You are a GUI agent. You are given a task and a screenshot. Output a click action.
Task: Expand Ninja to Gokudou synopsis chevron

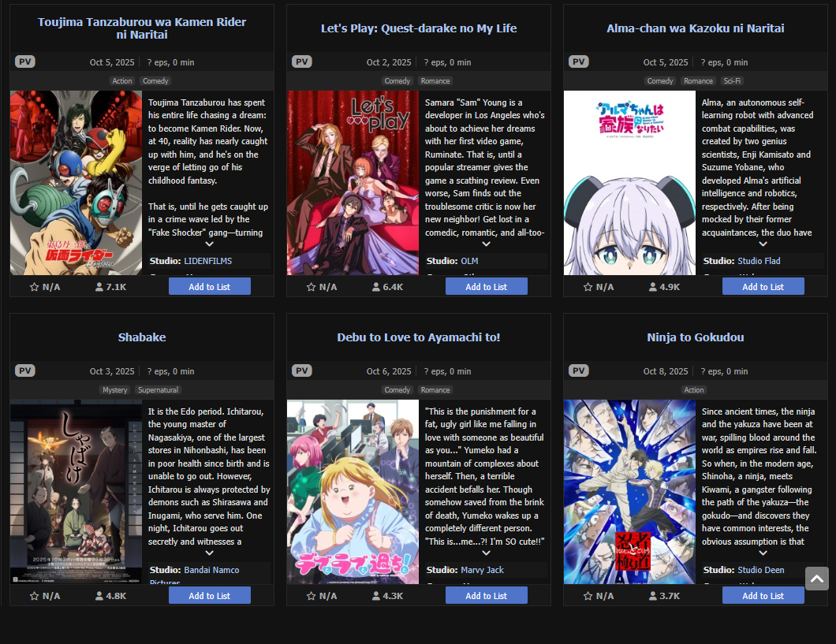(x=763, y=553)
